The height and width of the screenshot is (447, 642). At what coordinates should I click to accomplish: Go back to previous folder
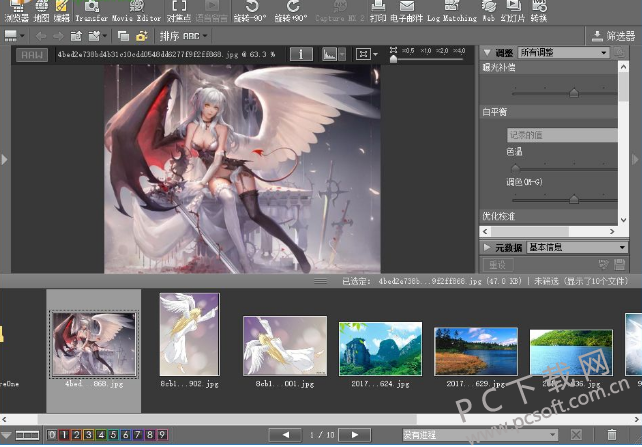coord(41,36)
